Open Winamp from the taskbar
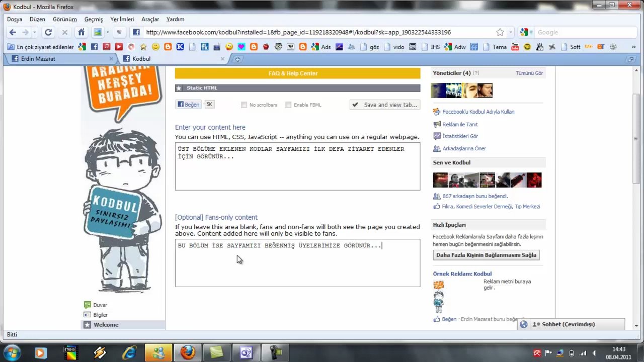 (x=100, y=352)
